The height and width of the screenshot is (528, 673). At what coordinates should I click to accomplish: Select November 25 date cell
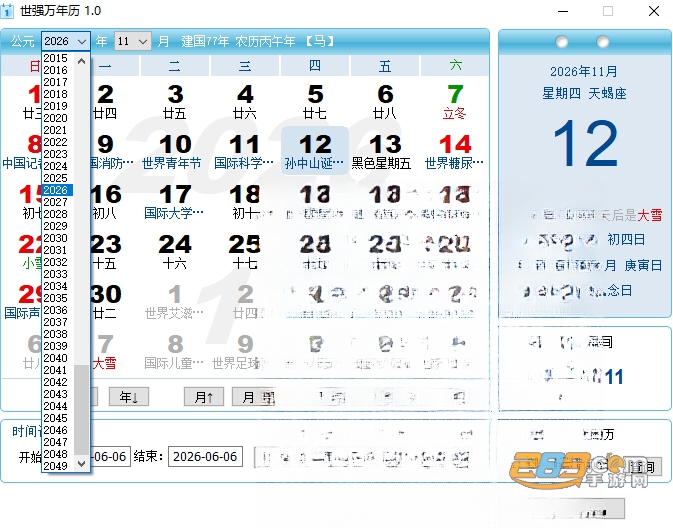click(x=245, y=251)
